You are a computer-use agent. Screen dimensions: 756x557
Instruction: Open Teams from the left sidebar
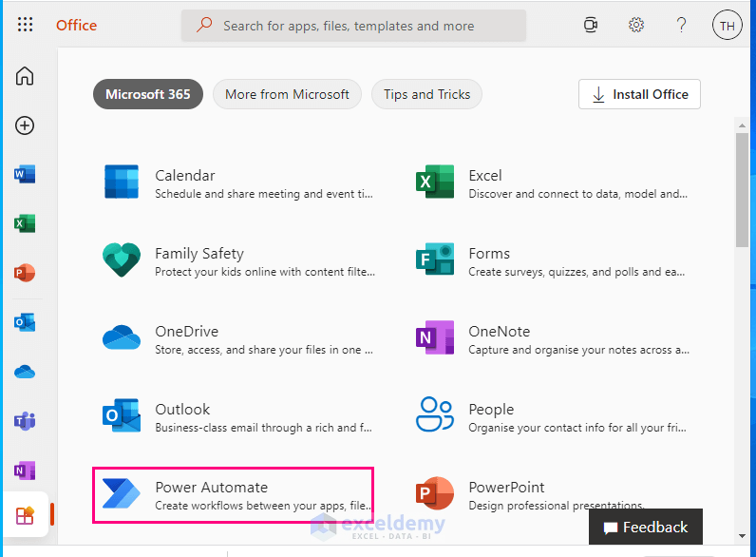pos(25,421)
